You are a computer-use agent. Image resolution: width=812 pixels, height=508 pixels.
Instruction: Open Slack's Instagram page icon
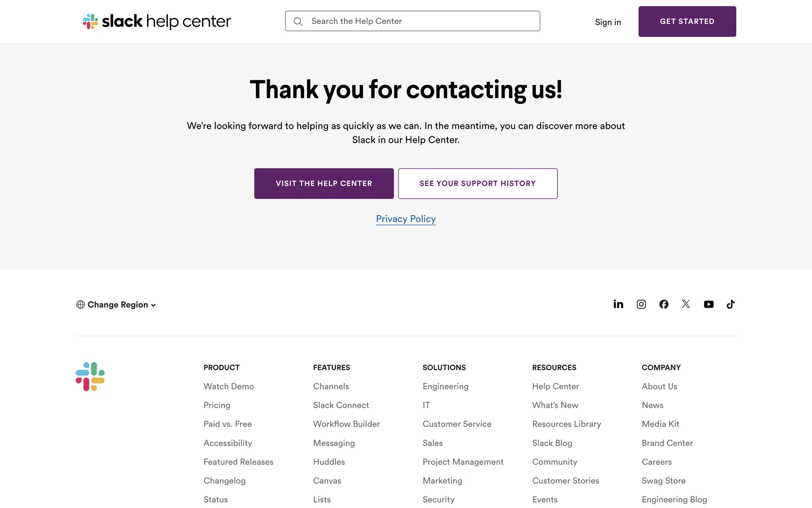coord(641,304)
